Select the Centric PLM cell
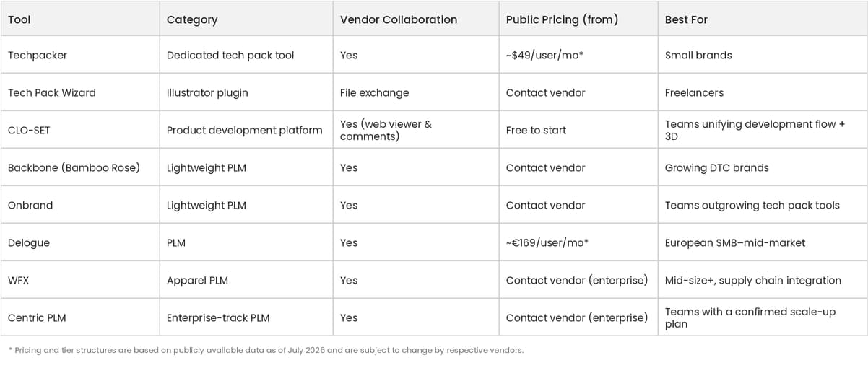Screen dimensions: 868x368 [80, 317]
